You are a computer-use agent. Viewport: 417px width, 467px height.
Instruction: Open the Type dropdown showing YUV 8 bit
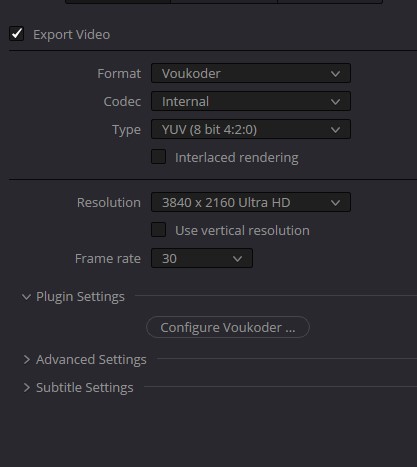251,129
